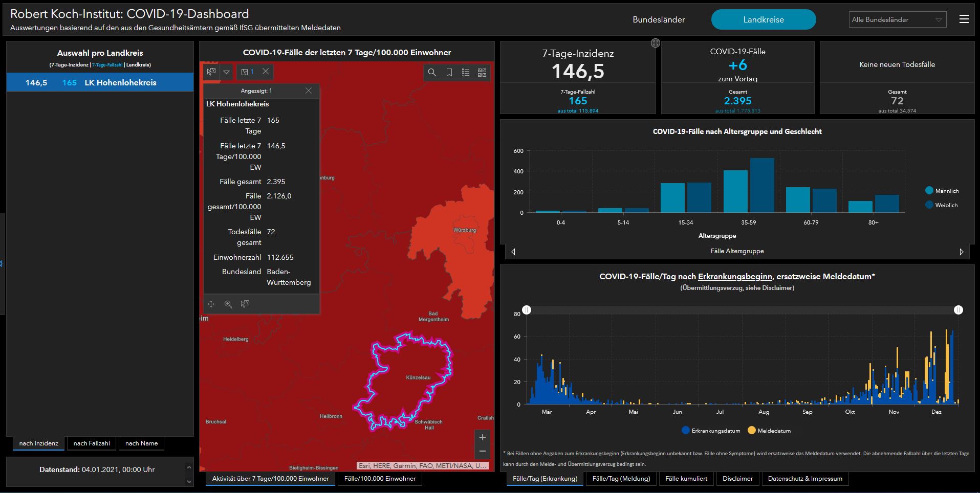Open the Fälle/100.000 Einwohner map tab
This screenshot has width=980, height=493.
tap(380, 479)
